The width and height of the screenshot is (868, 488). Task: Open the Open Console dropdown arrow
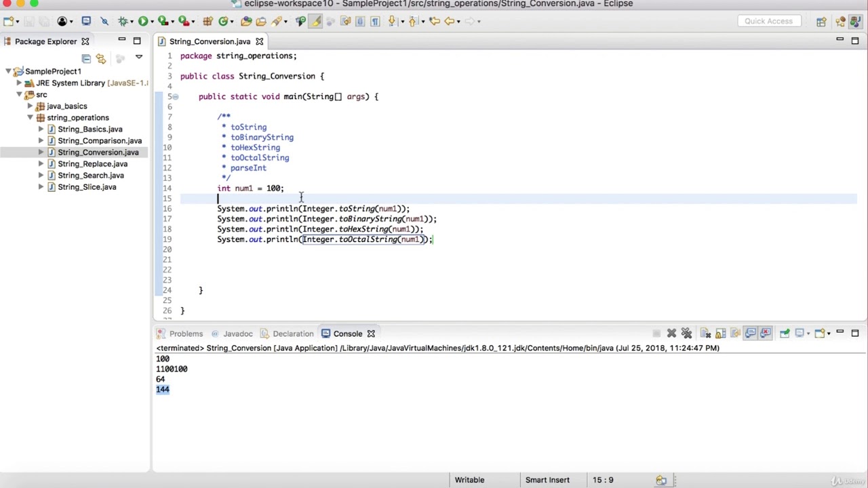[x=829, y=333]
